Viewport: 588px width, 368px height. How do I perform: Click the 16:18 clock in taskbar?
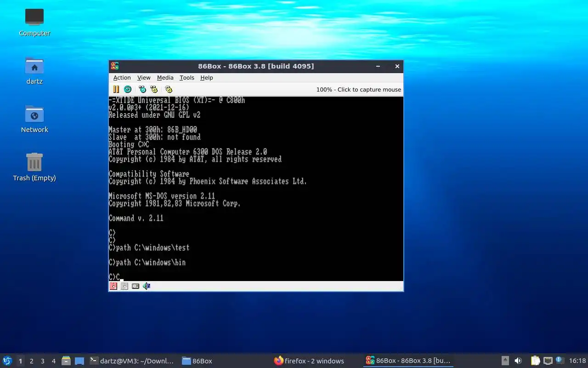[x=577, y=361]
